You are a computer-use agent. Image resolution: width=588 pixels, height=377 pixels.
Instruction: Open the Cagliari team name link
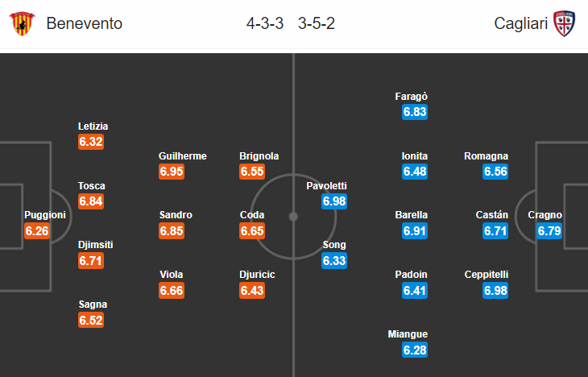tap(521, 23)
